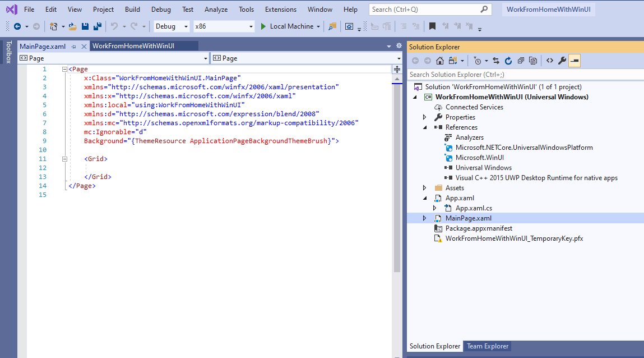
Task: Toggle Preview Selected Items in Solution Explorer
Action: [x=574, y=61]
